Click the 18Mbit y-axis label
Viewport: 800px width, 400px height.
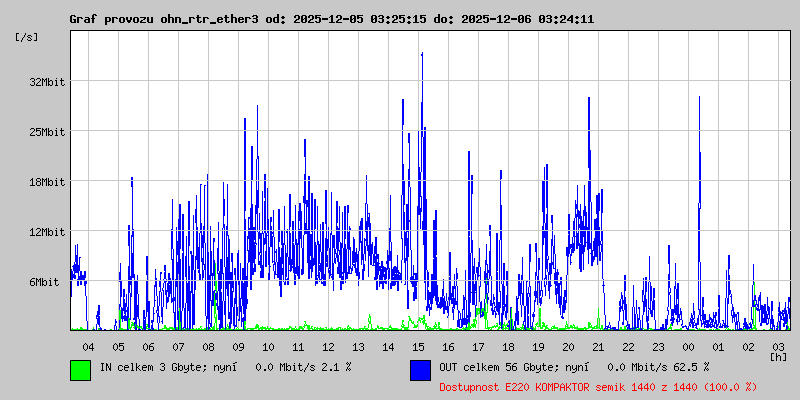click(x=47, y=182)
